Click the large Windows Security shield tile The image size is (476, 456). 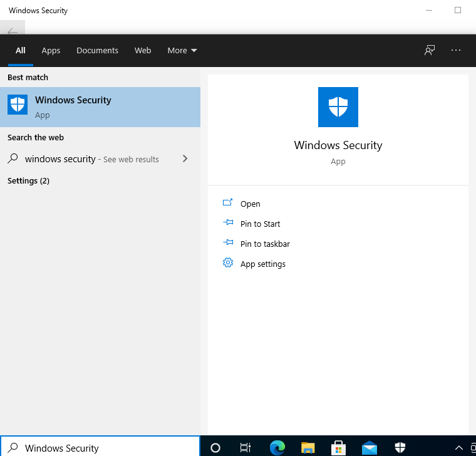[x=338, y=107]
